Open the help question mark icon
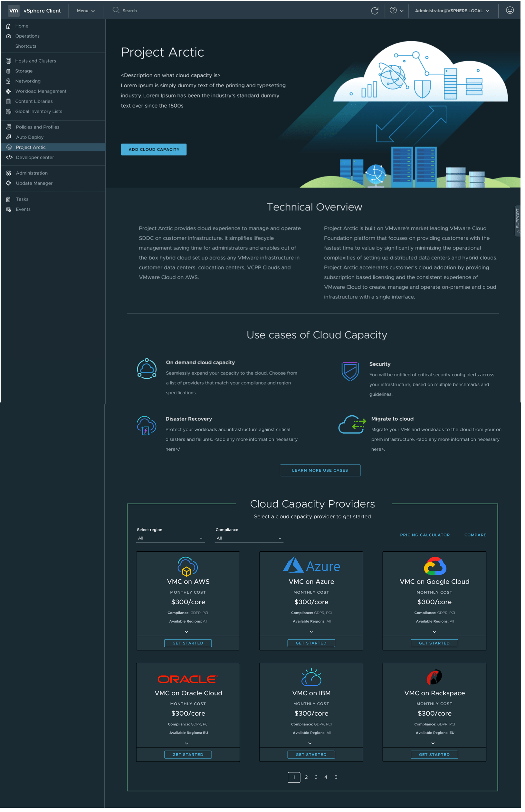525x812 pixels. (x=396, y=11)
